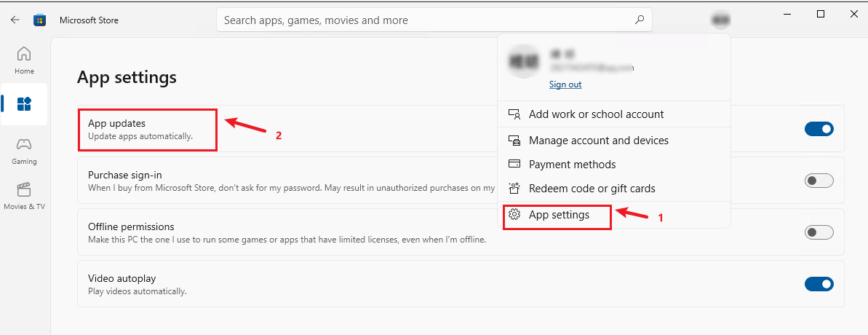Go back using the back arrow

click(x=15, y=20)
